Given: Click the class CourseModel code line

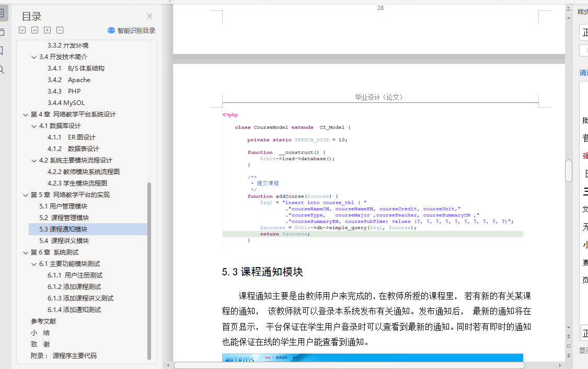Looking at the screenshot, I should click(293, 128).
